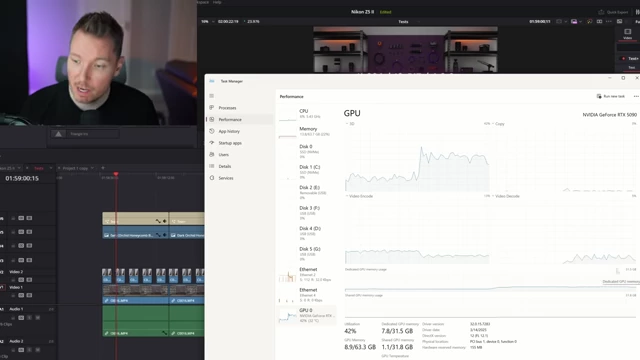This screenshot has height=360, width=640.
Task: Toggle auto select on the Video 2 track
Action: 21,280
